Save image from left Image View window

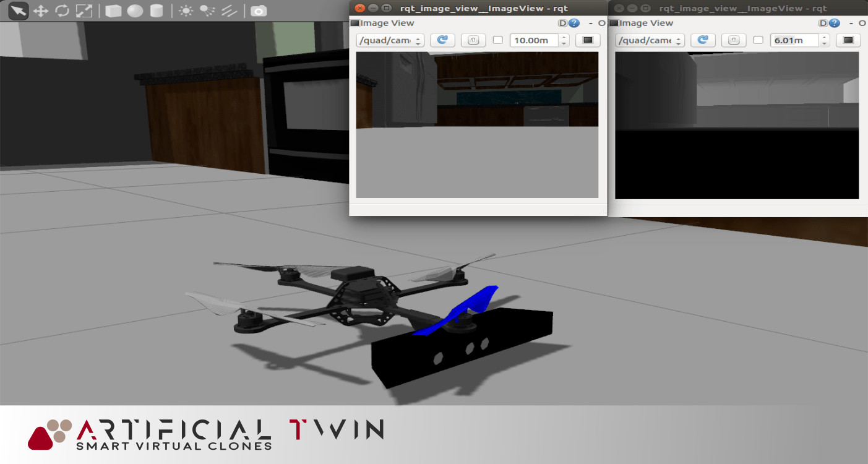588,40
